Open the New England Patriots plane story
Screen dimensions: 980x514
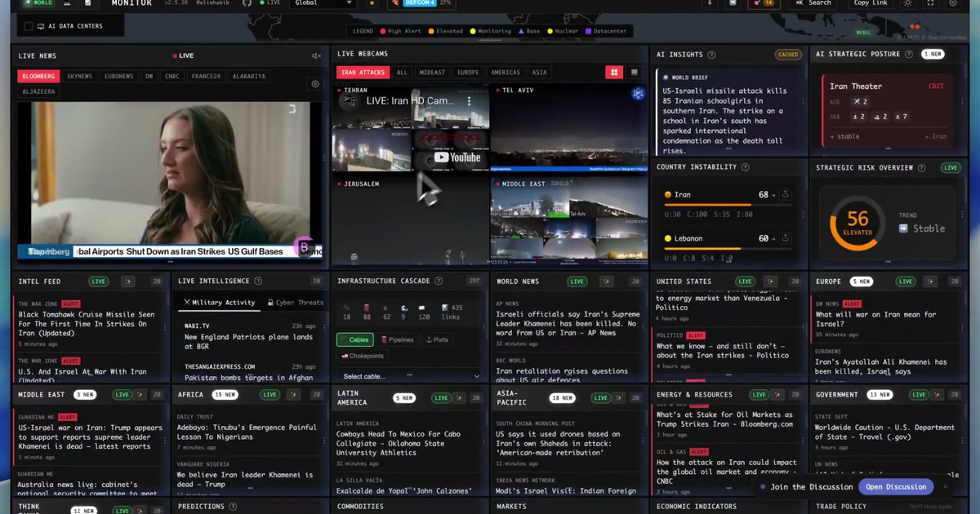coord(248,341)
